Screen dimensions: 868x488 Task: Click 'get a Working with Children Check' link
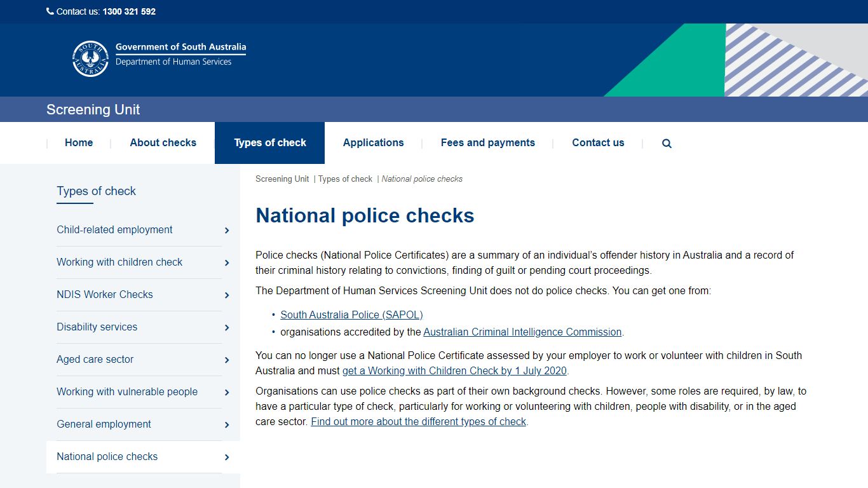pos(454,370)
